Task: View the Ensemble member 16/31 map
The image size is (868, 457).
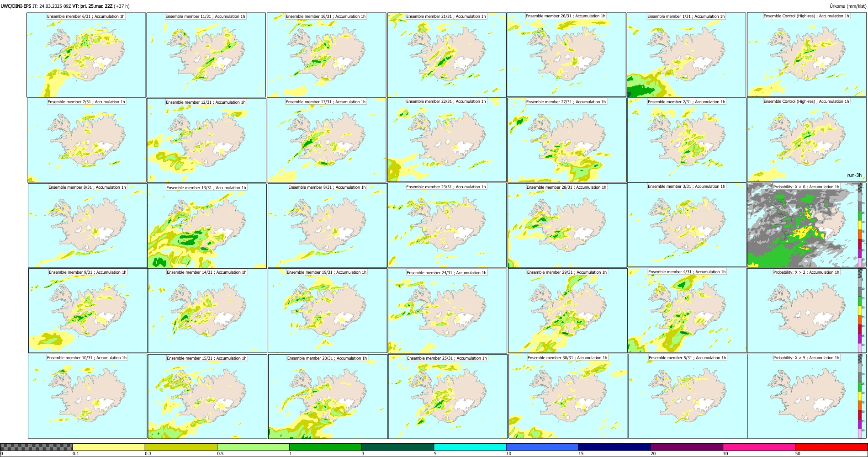Action: [326, 55]
